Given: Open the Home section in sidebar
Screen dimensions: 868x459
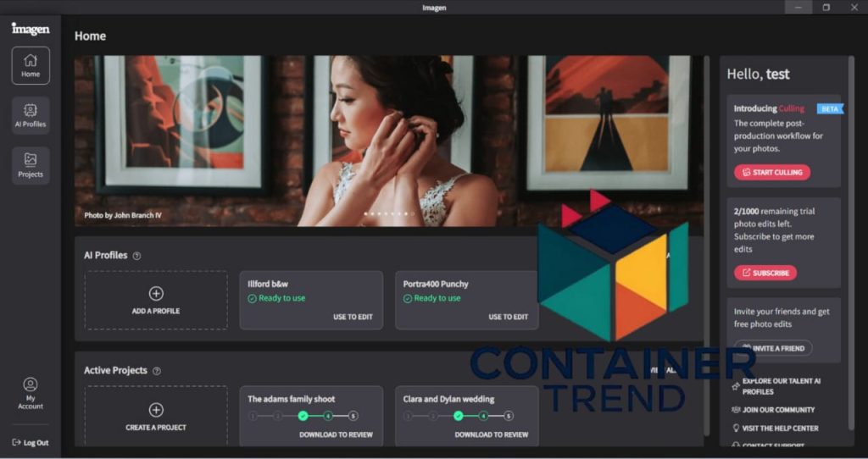Looking at the screenshot, I should (x=31, y=65).
